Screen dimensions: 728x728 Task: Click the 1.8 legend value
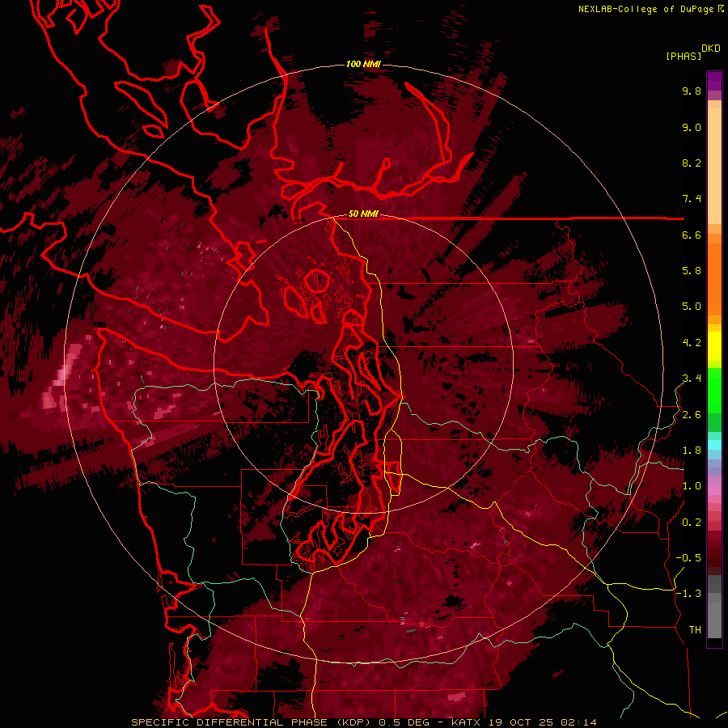coord(692,451)
